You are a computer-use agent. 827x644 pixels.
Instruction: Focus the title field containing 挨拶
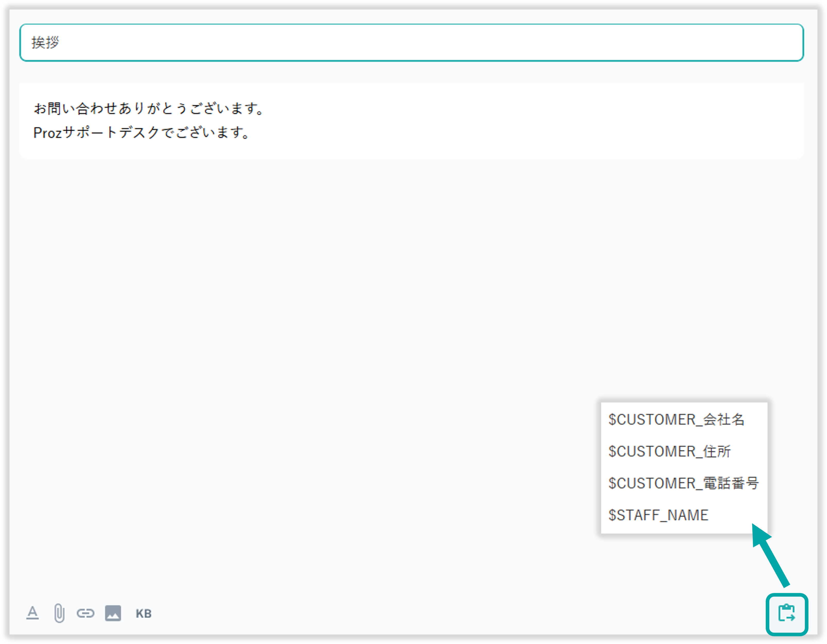(411, 42)
